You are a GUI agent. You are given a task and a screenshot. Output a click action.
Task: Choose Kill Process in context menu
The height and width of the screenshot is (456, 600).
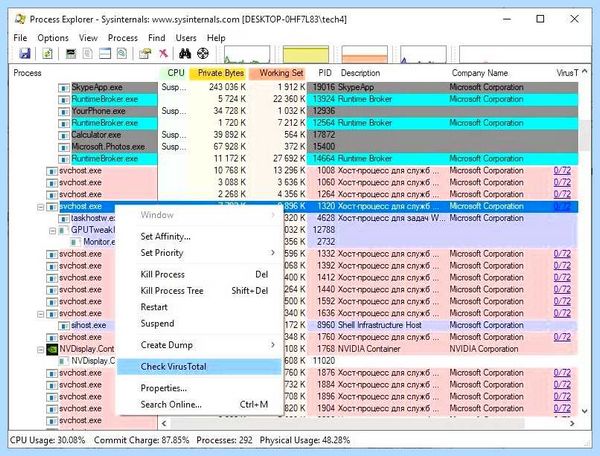[200, 274]
